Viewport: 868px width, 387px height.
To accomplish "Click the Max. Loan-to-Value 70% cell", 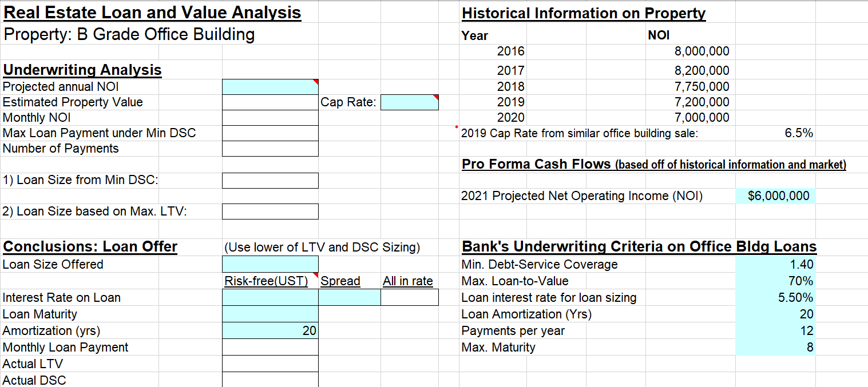I will [775, 281].
